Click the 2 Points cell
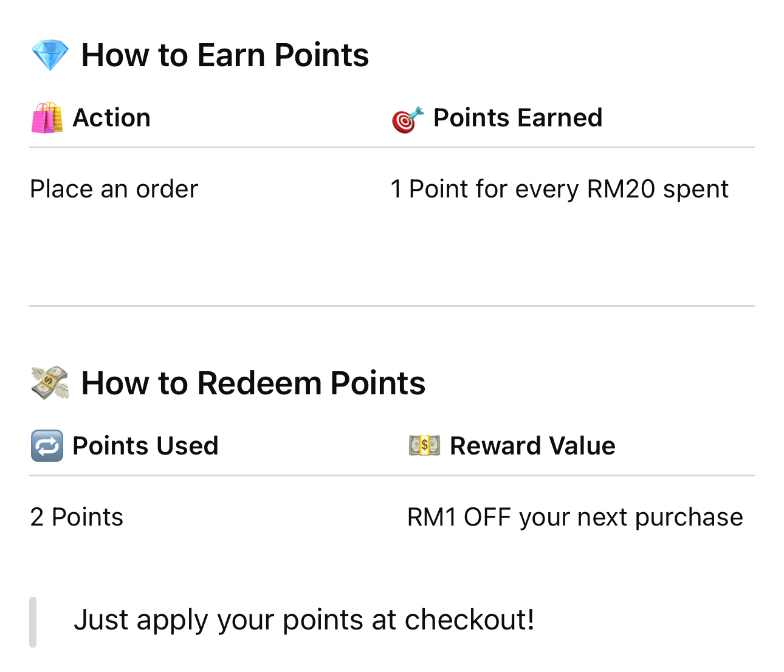 [x=77, y=517]
